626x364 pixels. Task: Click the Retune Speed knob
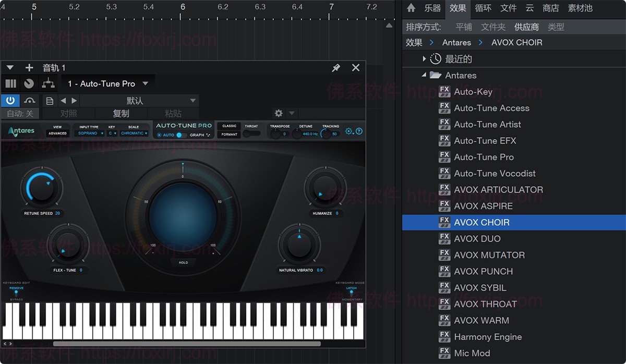(42, 187)
